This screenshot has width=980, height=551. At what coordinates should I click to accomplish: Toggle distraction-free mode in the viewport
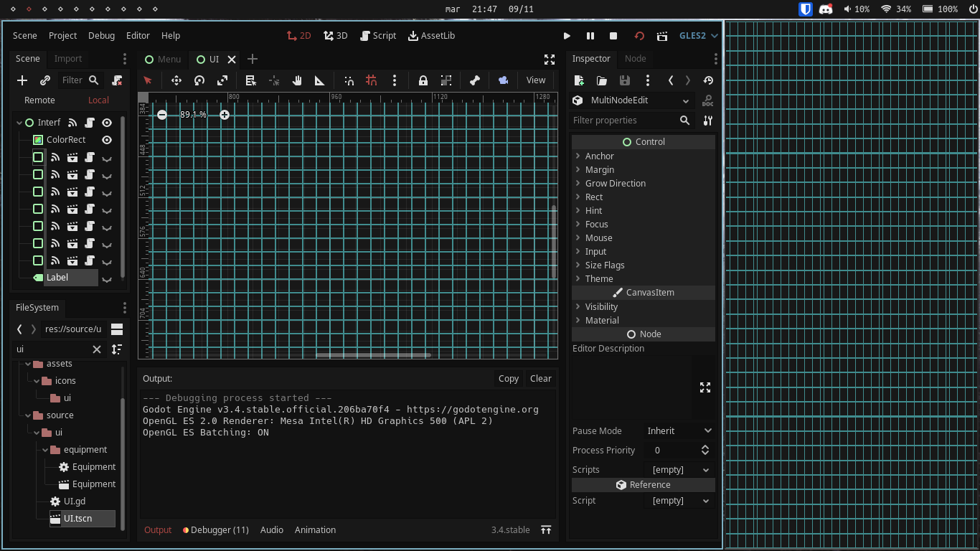(x=550, y=60)
